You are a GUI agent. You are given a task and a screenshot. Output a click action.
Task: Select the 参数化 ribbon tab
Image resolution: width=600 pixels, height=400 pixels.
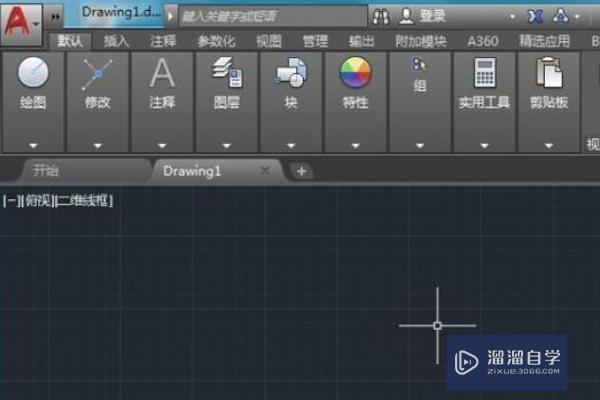click(x=217, y=41)
